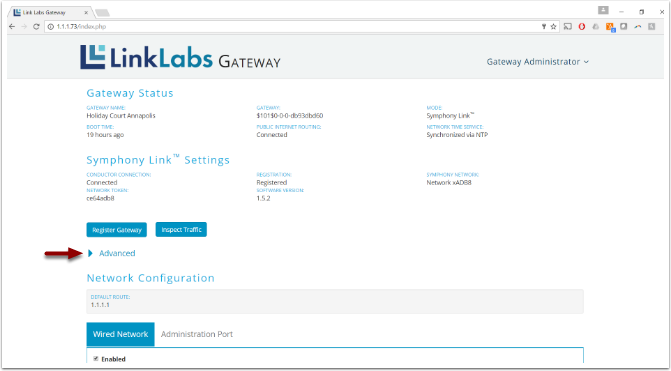Click the Register Gateway button
The image size is (671, 371).
coord(116,230)
